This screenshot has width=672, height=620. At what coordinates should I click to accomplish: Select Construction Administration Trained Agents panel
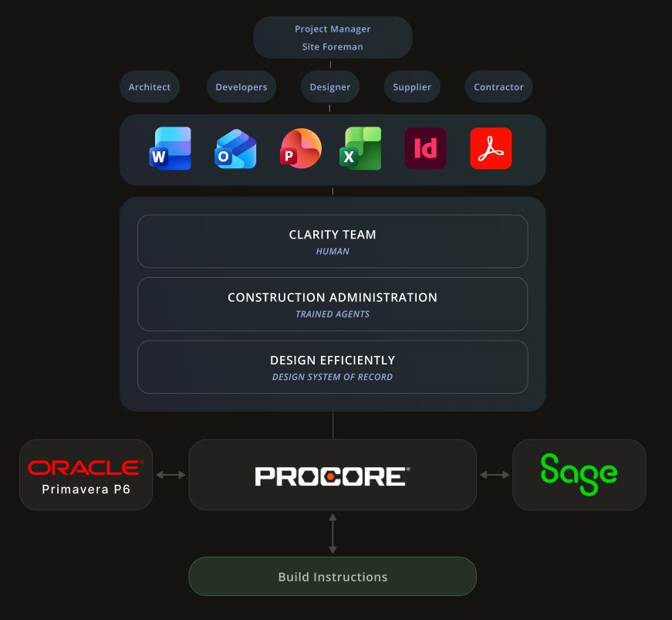click(x=333, y=304)
